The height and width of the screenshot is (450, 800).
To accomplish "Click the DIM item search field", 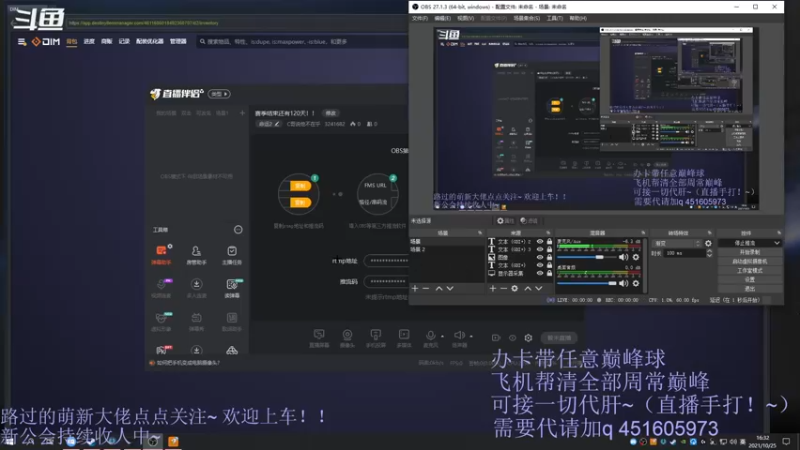I will tap(304, 41).
